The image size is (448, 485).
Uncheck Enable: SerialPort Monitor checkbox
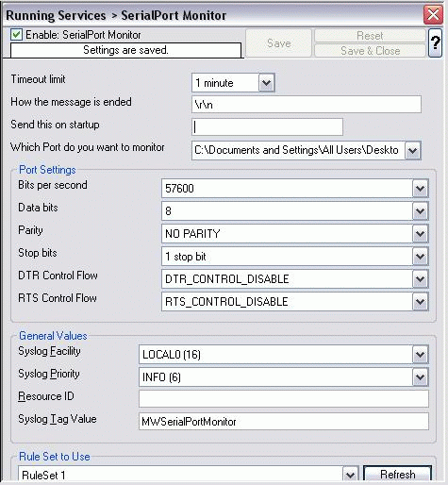pyautogui.click(x=16, y=35)
